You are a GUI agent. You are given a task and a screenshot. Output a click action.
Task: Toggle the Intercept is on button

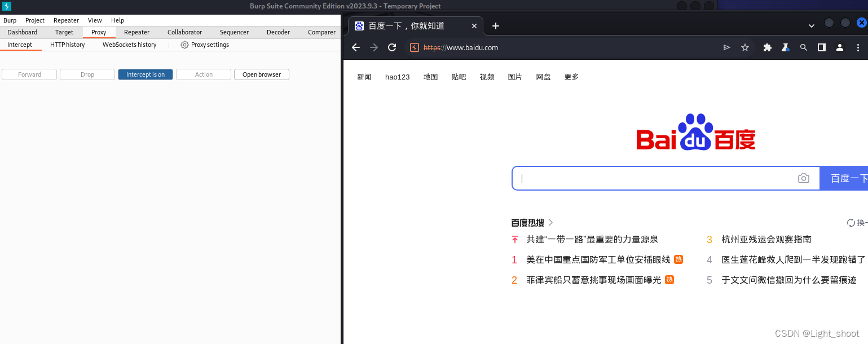146,74
